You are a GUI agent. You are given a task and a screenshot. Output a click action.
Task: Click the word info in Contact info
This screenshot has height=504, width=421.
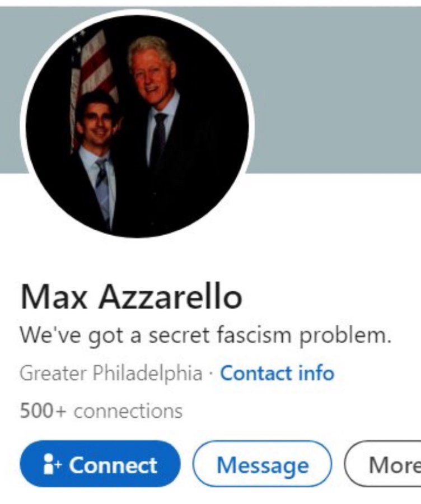coord(316,373)
